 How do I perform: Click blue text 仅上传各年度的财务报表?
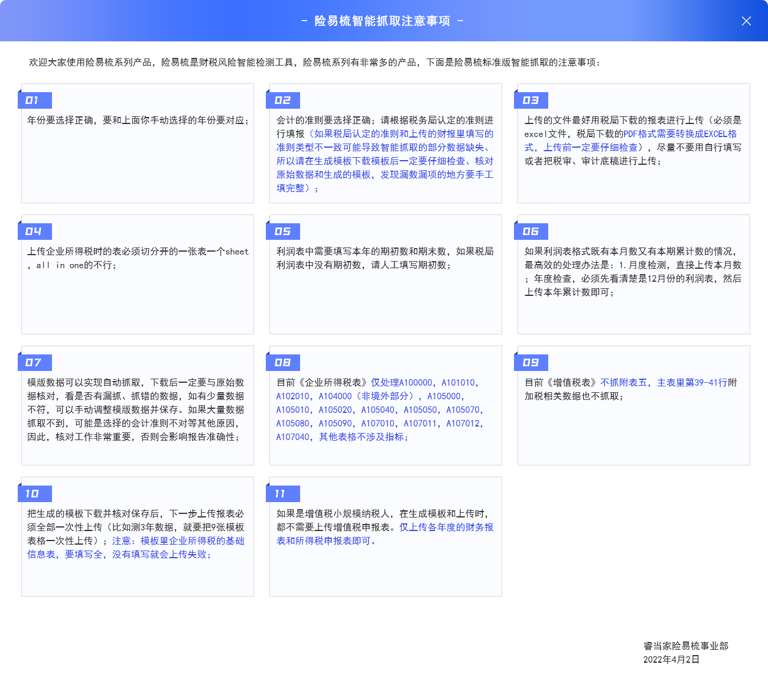click(x=446, y=528)
